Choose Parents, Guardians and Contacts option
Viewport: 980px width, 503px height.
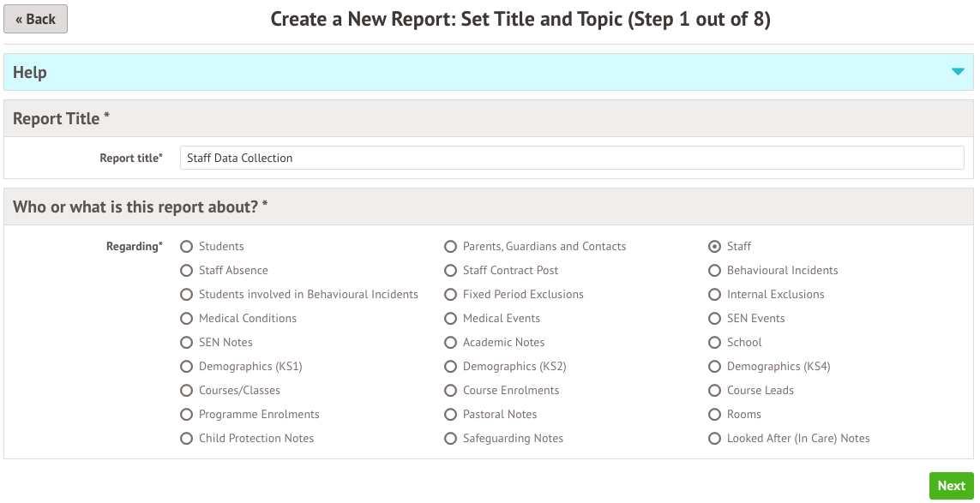450,247
